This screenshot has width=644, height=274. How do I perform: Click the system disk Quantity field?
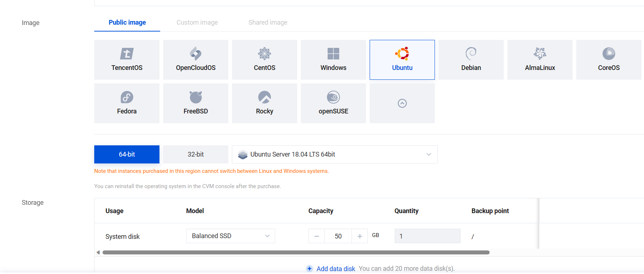coord(428,236)
